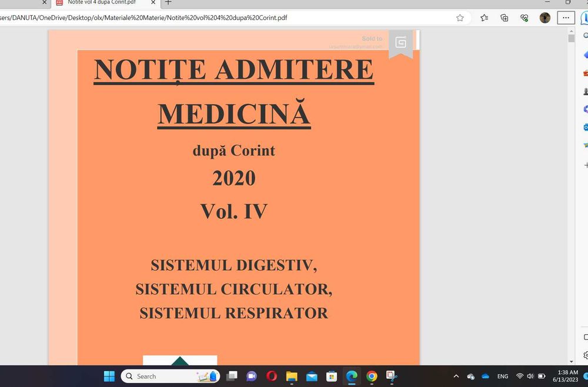This screenshot has width=588, height=387.
Task: Open Task View from taskbar
Action: click(x=232, y=376)
